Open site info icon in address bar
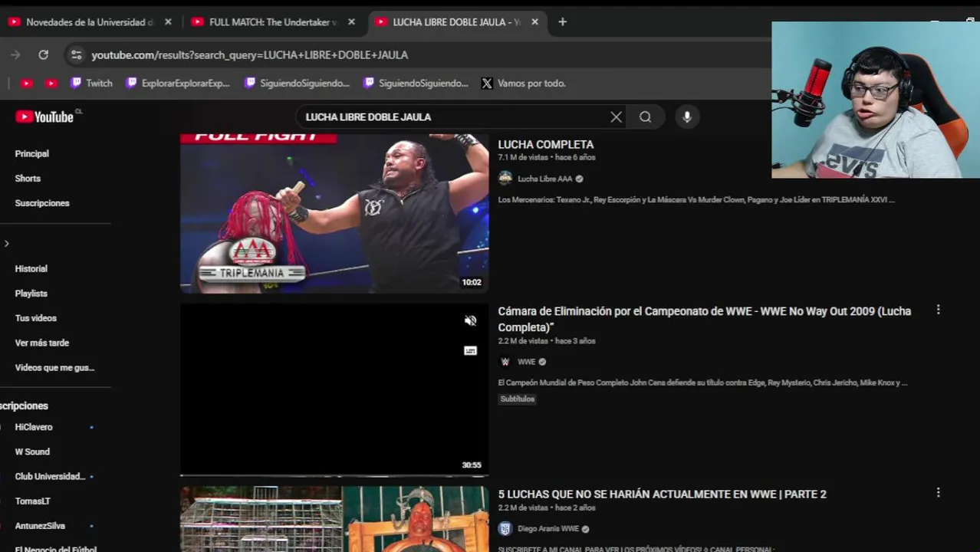 pos(75,54)
